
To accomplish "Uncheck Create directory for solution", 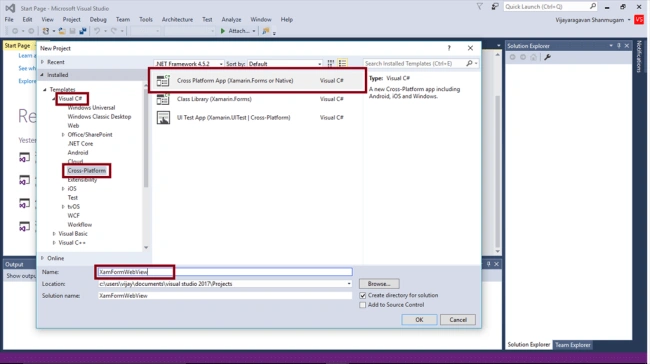I will pos(363,296).
